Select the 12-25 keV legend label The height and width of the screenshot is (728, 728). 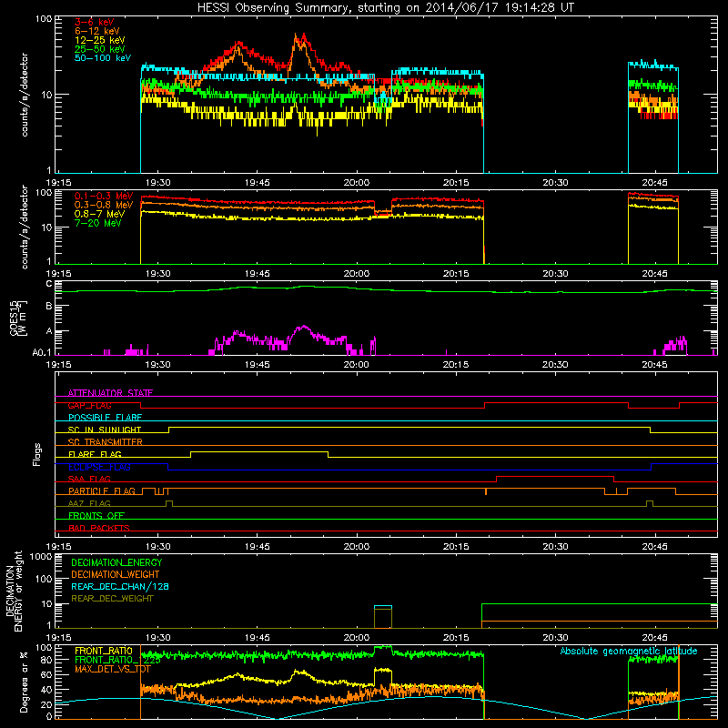[100, 40]
